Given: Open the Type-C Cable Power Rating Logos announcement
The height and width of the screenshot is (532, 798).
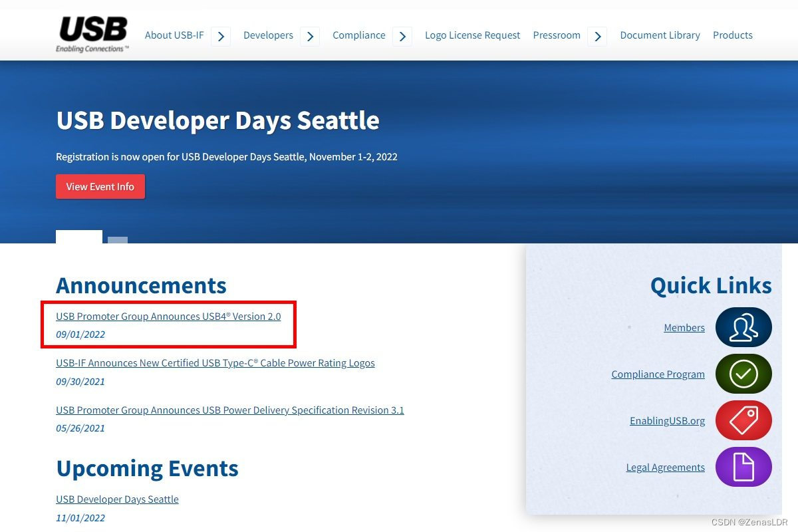Looking at the screenshot, I should click(215, 363).
